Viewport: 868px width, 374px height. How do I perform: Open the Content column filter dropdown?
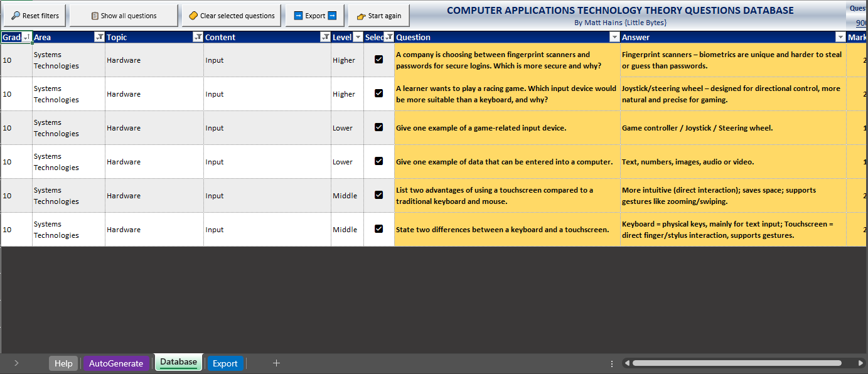324,37
